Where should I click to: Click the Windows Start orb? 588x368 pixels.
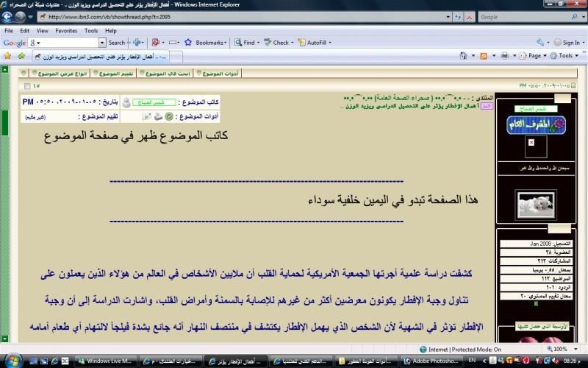pos(12,361)
